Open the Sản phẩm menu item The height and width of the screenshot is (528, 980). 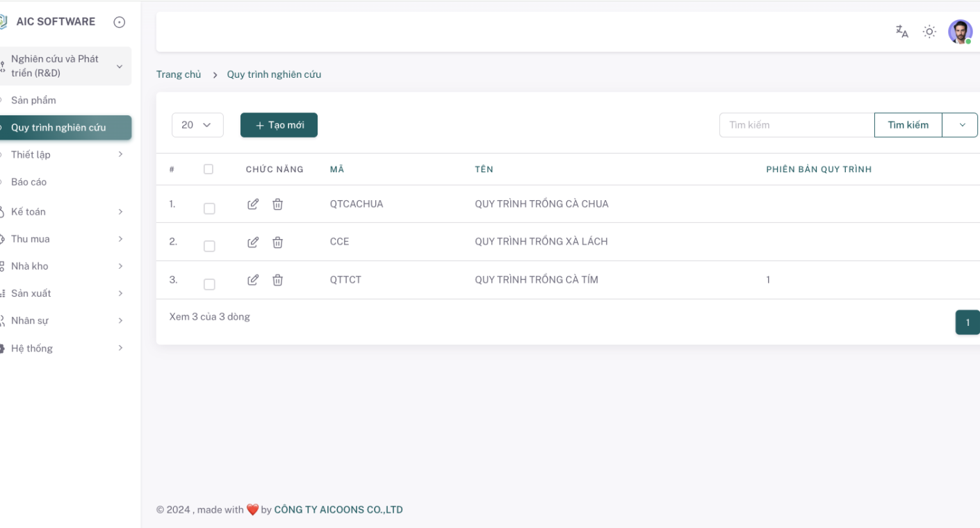(x=33, y=100)
